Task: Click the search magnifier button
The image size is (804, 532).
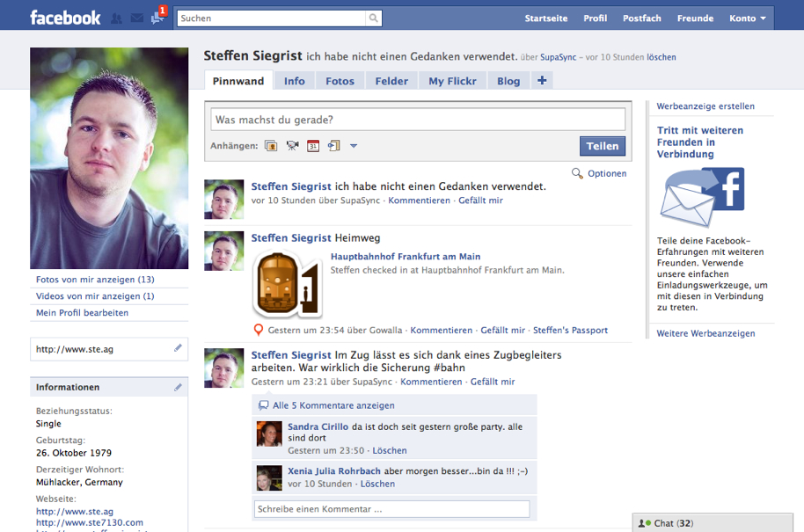Action: (374, 18)
